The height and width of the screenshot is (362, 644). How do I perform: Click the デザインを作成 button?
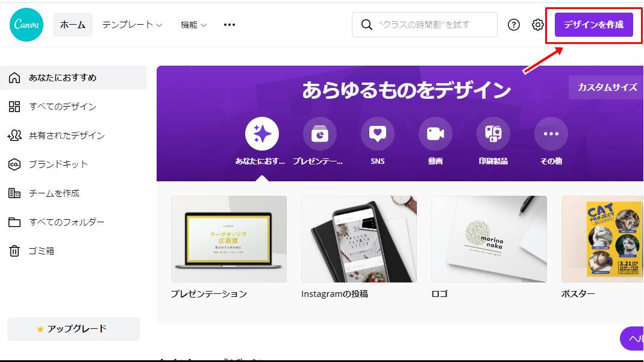(593, 25)
